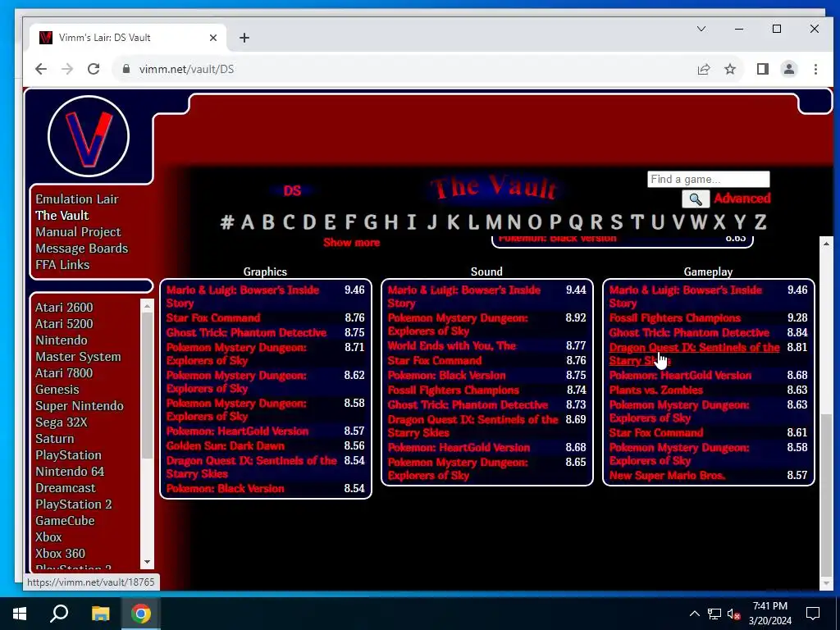
Task: Open the tab search chevron
Action: click(x=701, y=29)
